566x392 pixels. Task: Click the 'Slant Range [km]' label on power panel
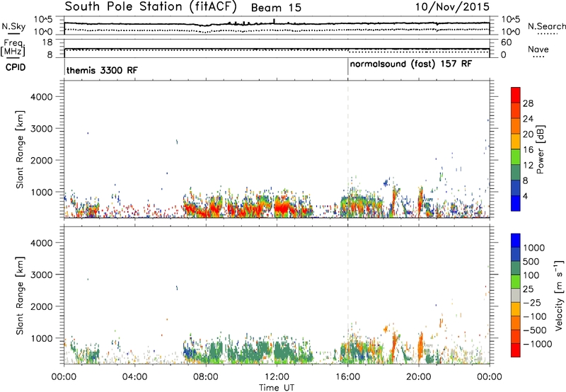point(20,149)
